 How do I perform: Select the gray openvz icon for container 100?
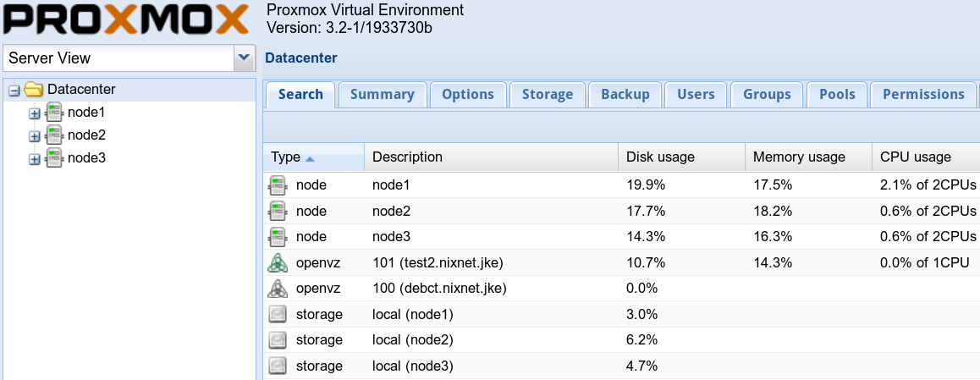click(x=278, y=289)
